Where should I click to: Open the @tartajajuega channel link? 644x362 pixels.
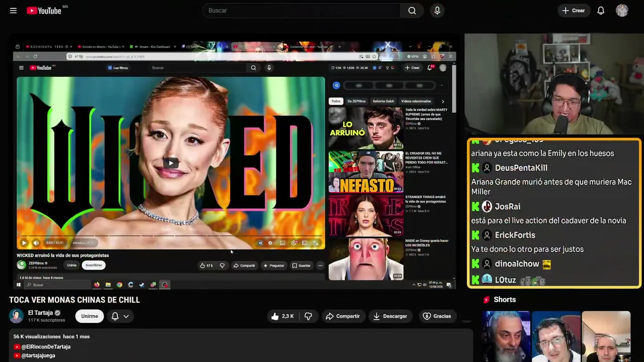tap(38, 355)
